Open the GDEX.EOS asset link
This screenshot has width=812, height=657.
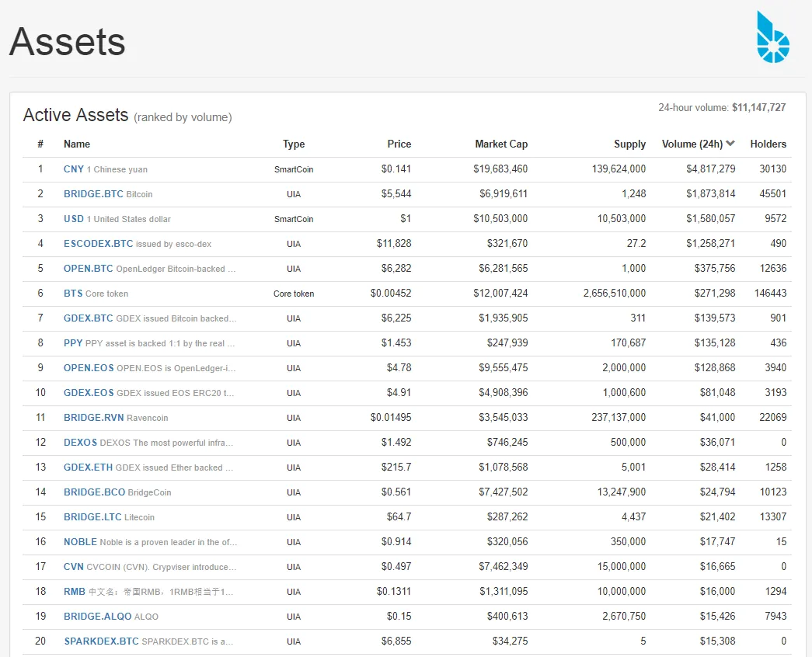[89, 392]
